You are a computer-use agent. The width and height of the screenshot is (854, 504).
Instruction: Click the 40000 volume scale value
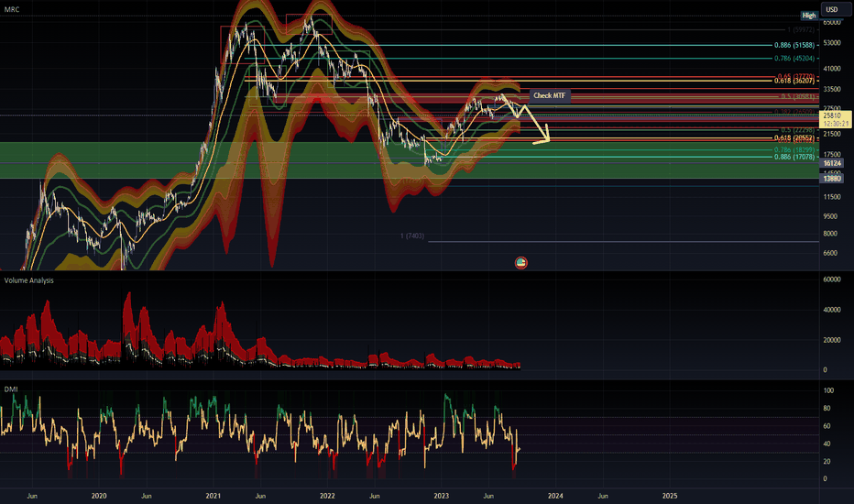(832, 310)
